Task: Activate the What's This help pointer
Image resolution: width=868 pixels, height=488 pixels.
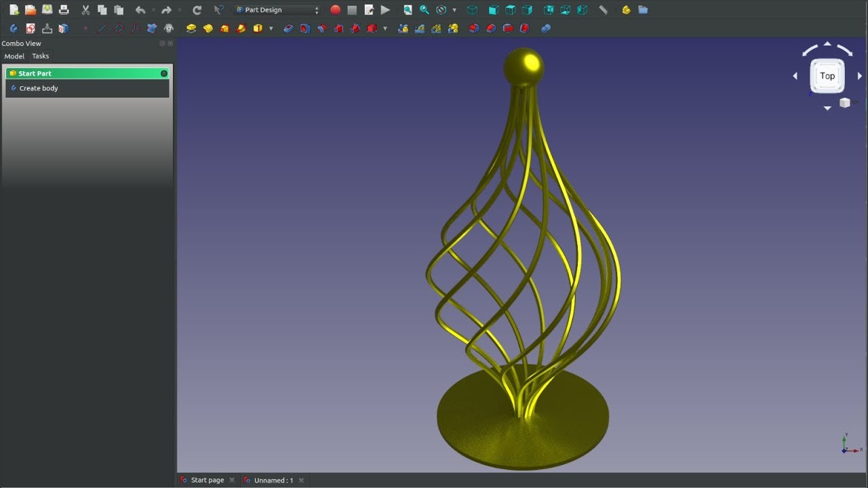Action: [x=218, y=10]
